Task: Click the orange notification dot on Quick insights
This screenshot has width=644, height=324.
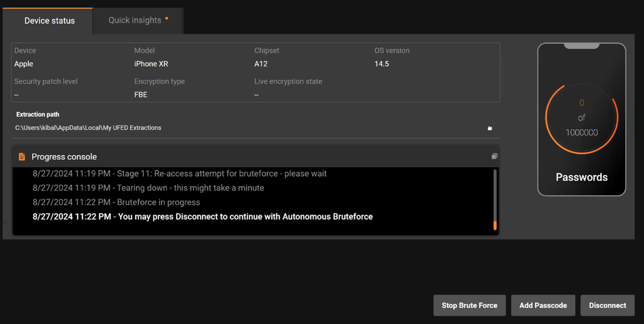Action: click(x=167, y=19)
